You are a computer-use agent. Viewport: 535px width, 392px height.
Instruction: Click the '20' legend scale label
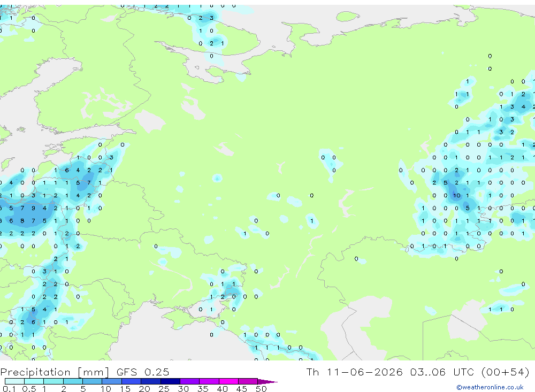click(144, 389)
